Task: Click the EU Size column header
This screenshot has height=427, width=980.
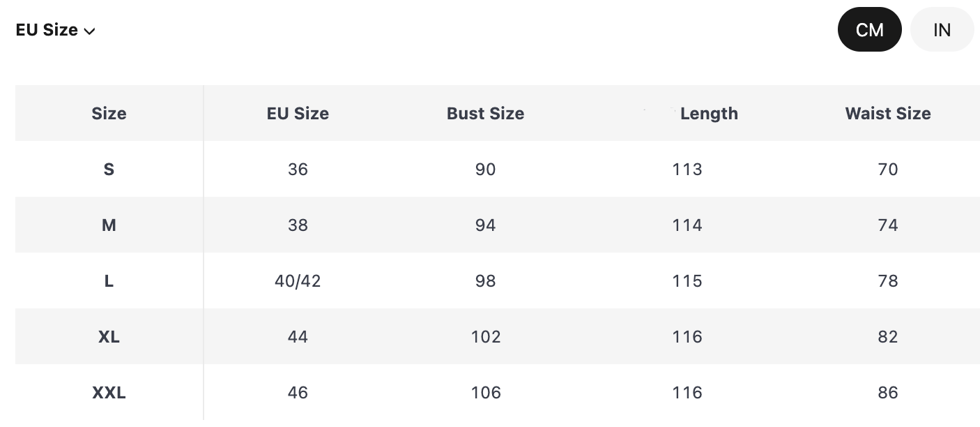Action: click(298, 113)
